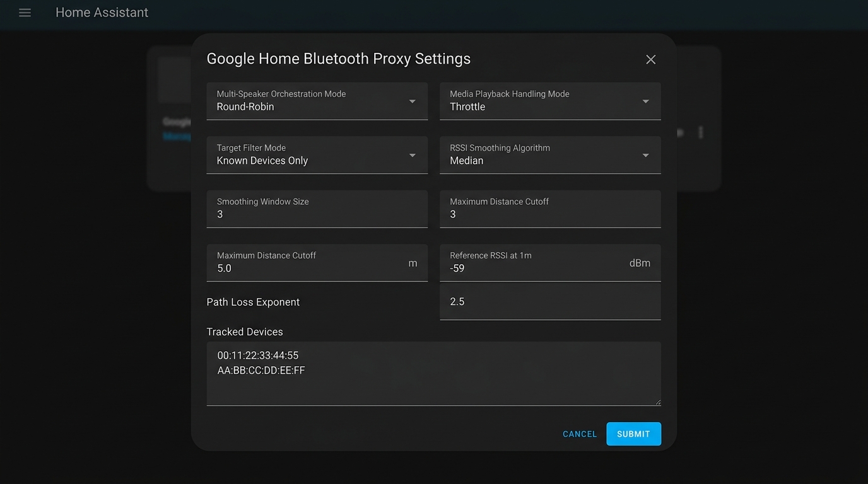Image resolution: width=868 pixels, height=484 pixels.
Task: Click the Throttle dropdown arrow
Action: (x=645, y=101)
